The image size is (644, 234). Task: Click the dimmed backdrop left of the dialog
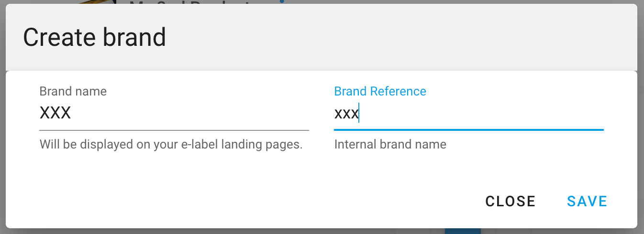2,119
